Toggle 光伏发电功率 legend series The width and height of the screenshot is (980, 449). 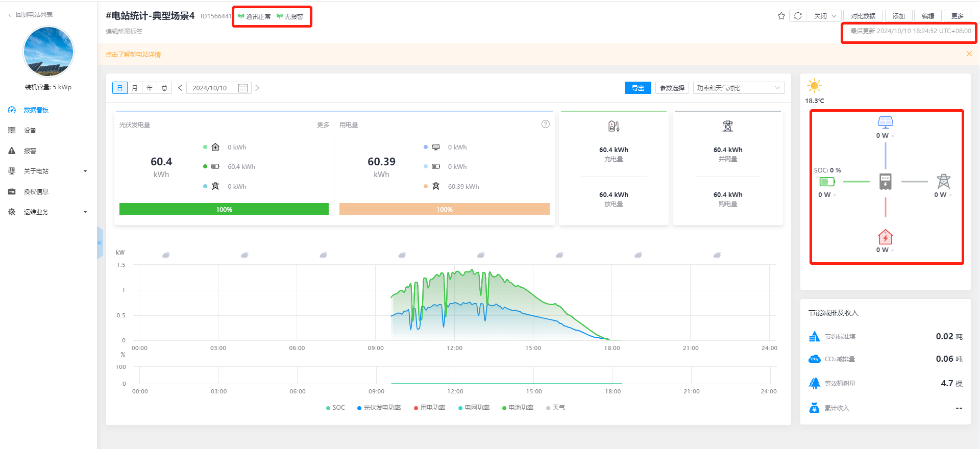point(379,408)
